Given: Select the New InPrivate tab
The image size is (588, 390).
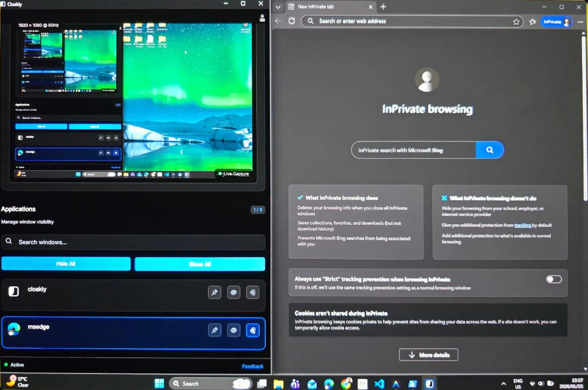Looking at the screenshot, I should 326,7.
